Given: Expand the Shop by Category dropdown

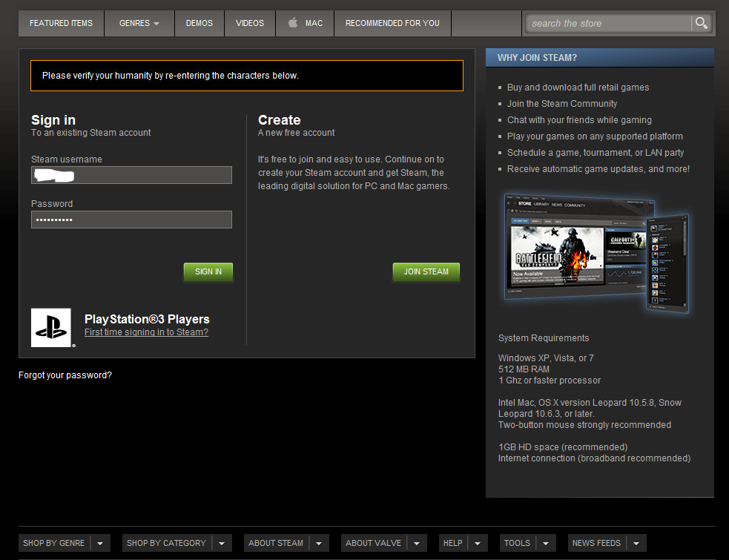Looking at the screenshot, I should (222, 542).
